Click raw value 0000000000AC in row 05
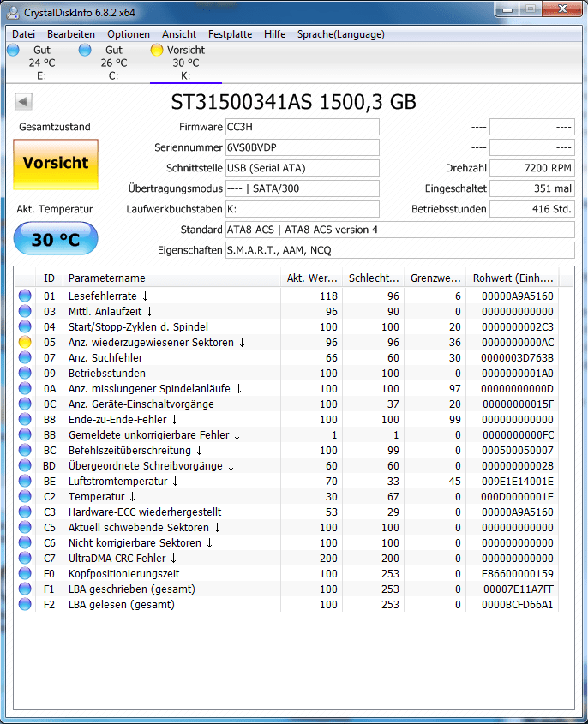This screenshot has width=588, height=724. [518, 342]
